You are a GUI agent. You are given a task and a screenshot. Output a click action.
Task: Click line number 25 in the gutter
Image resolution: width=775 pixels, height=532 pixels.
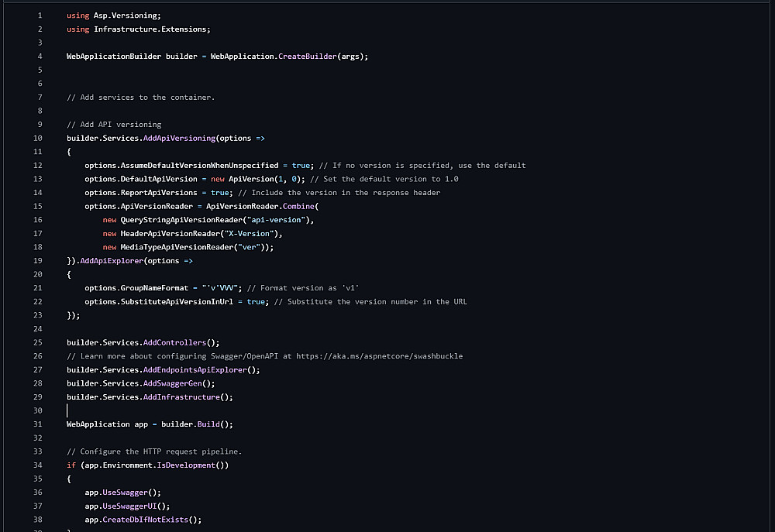[38, 342]
